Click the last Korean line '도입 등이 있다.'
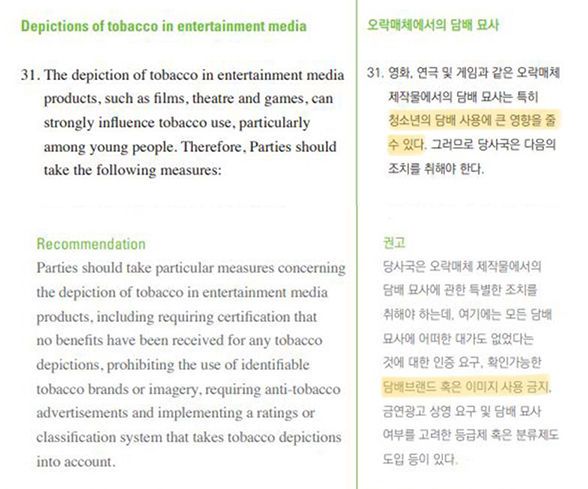This screenshot has height=489, width=588. pyautogui.click(x=420, y=459)
